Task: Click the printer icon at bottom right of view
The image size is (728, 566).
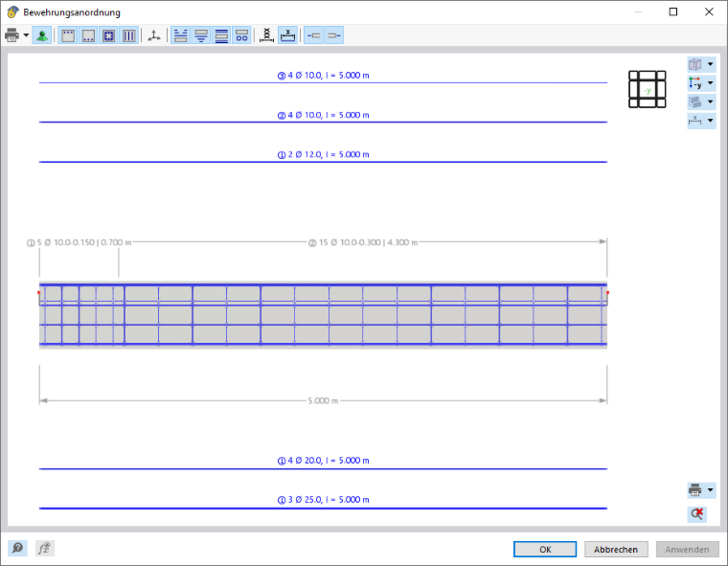Action: [x=695, y=489]
